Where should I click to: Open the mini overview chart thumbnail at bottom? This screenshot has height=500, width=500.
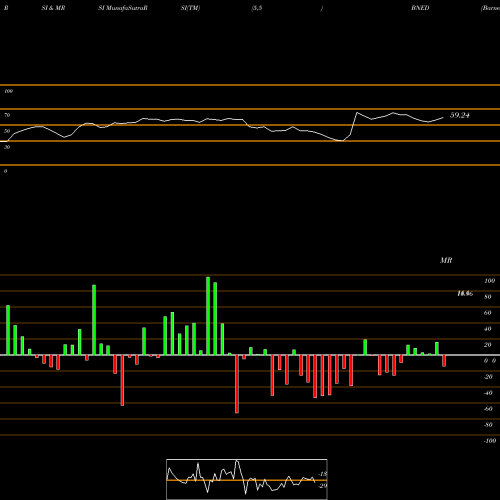(x=247, y=479)
